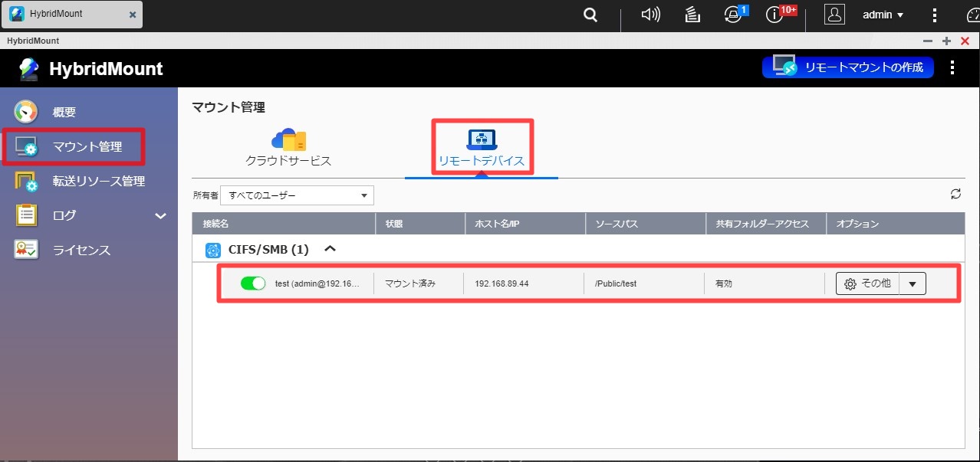Viewport: 980px width, 462px height.
Task: Click the search magnifier icon in the top bar
Action: tap(590, 15)
